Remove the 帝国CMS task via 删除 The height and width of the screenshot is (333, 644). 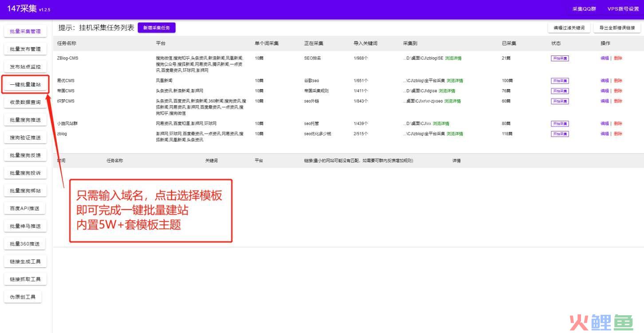click(x=618, y=91)
